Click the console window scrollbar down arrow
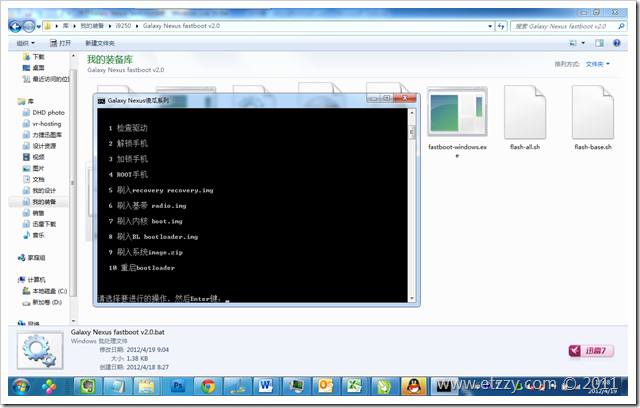The image size is (640, 408). 412,298
